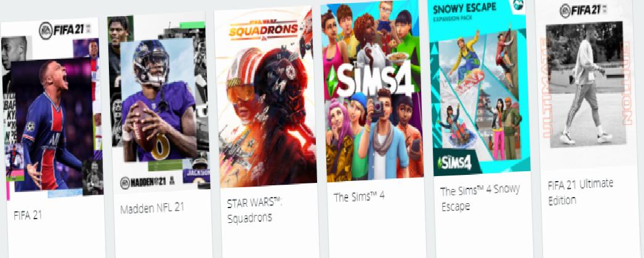644x258 pixels.
Task: Click the Sims 4 logo badge on Snowy Escape
Action: point(454,163)
